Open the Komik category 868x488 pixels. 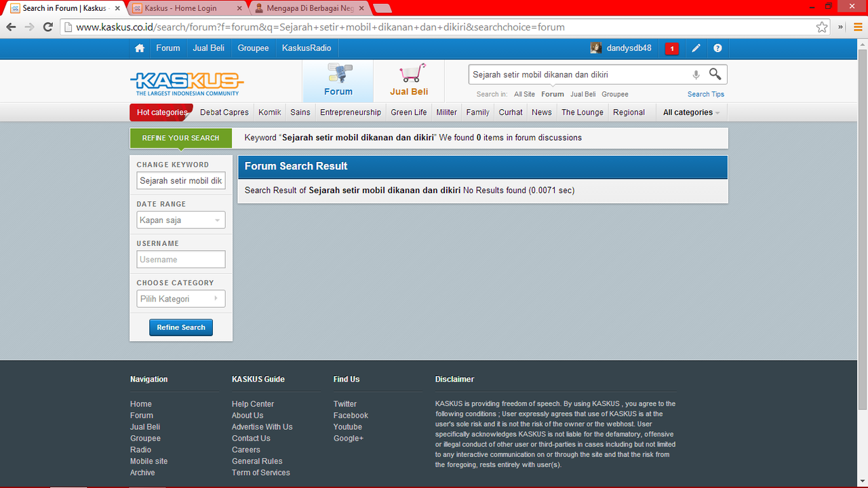(x=270, y=113)
